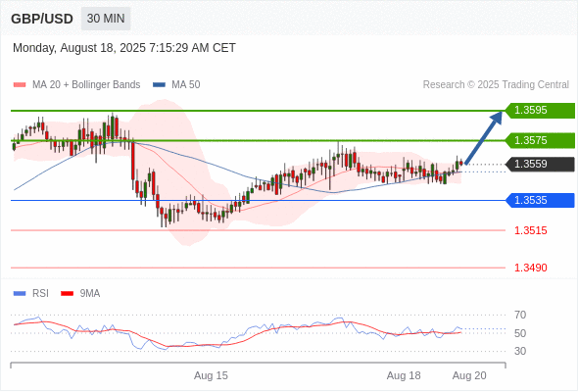Click the 30 MIN timeframe badge
Viewport: 578px width, 392px height.
(106, 19)
